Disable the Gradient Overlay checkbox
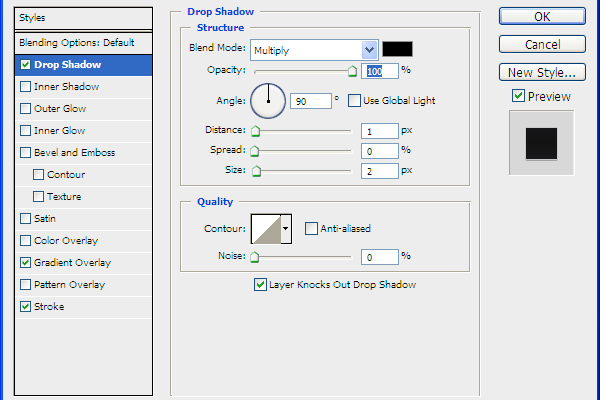Screen dimensions: 600x400 tap(25, 263)
